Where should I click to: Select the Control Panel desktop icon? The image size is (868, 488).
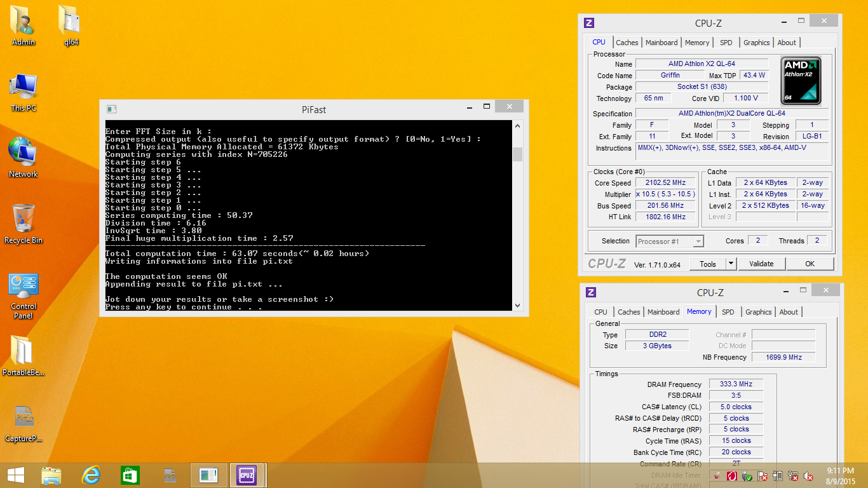coord(24,295)
